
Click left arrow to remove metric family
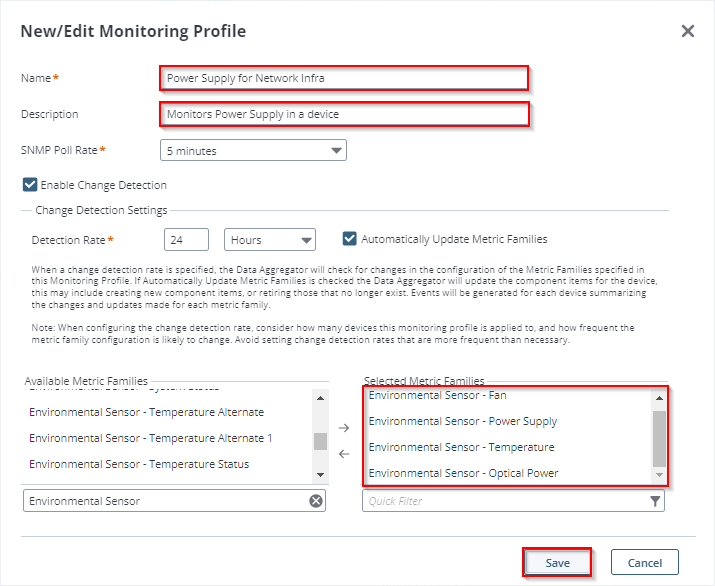(344, 454)
